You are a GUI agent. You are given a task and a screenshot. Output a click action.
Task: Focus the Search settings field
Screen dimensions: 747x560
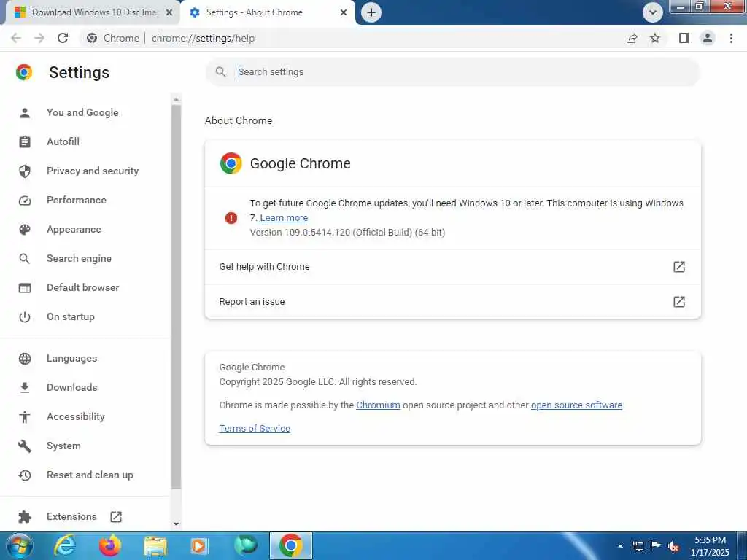click(x=452, y=72)
